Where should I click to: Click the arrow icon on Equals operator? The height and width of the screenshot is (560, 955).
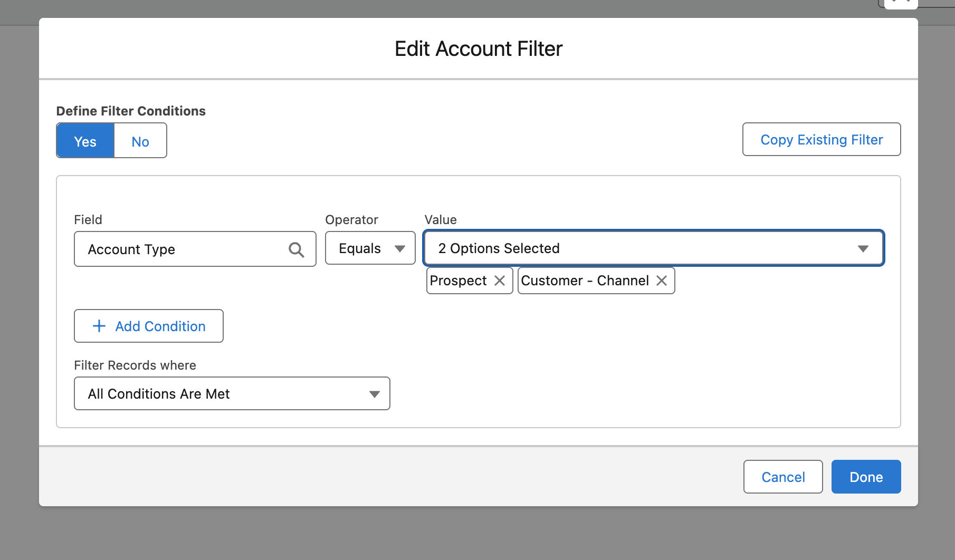pyautogui.click(x=400, y=249)
